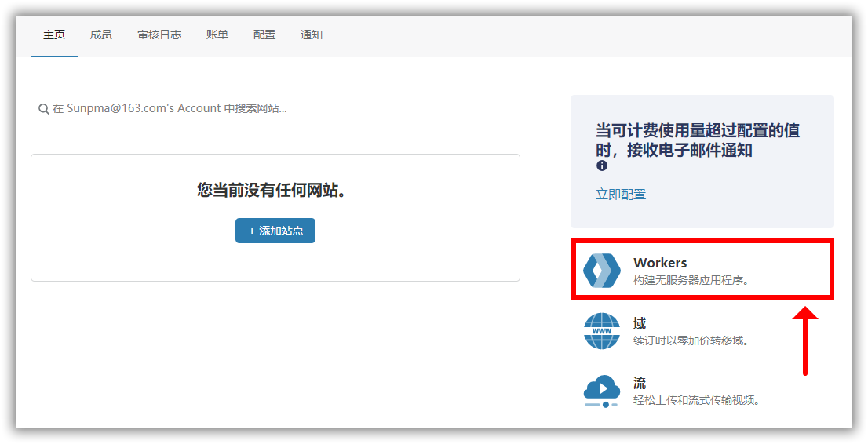The height and width of the screenshot is (444, 868).
Task: Click the website search input field
Action: (x=187, y=108)
